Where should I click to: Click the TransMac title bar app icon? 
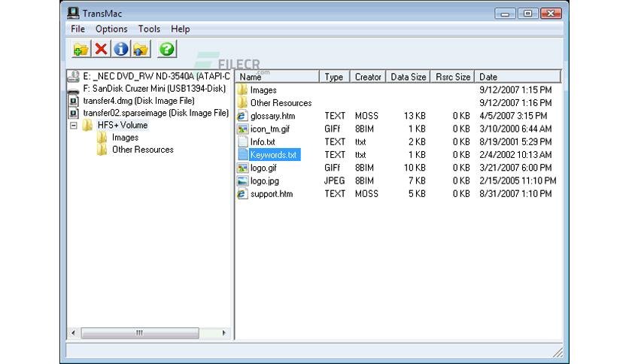[73, 14]
